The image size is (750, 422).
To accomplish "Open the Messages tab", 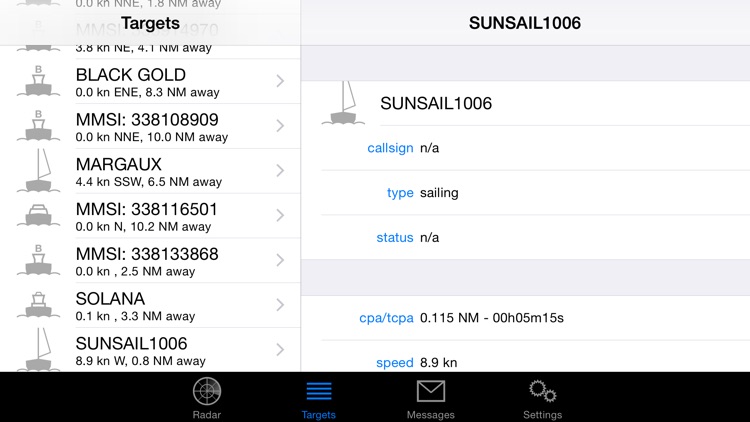I will point(430,399).
